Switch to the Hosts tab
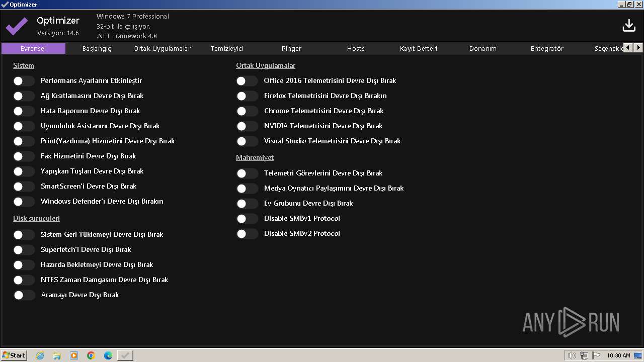The width and height of the screenshot is (644, 362). (356, 48)
